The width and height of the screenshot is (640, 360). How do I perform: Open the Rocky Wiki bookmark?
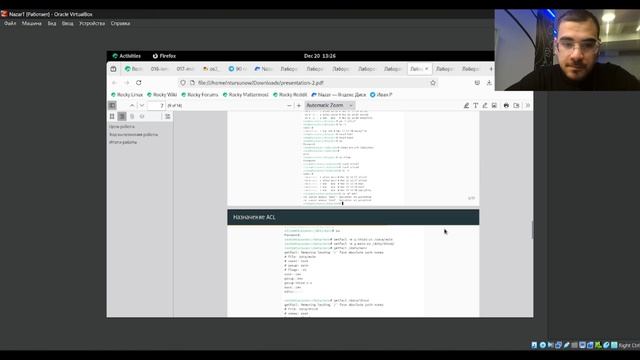(x=162, y=95)
